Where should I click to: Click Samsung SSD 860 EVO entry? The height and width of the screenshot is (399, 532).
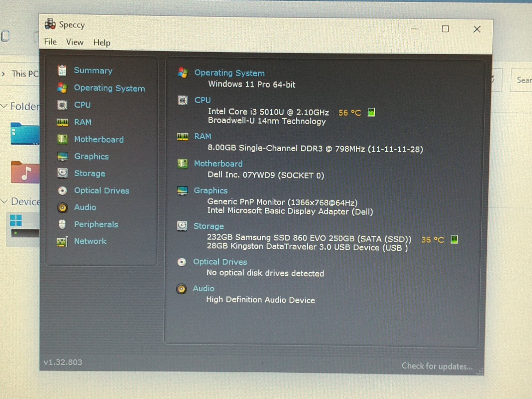pos(309,238)
